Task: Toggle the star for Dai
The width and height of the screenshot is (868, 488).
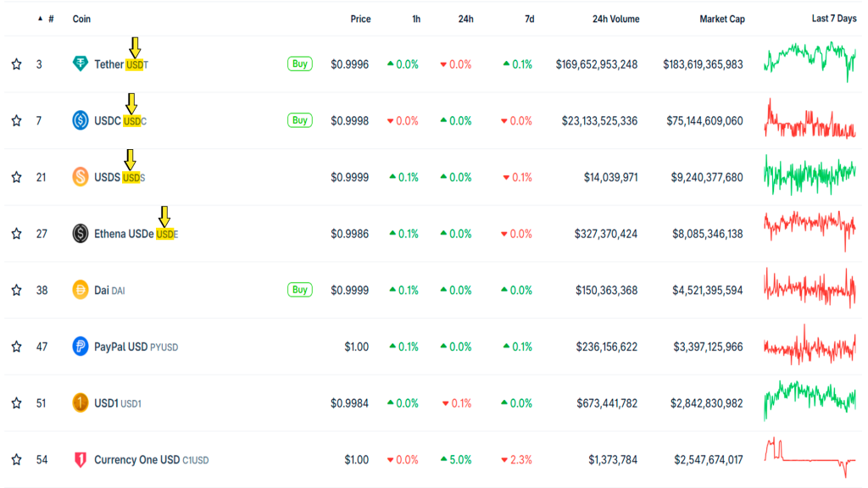Action: (x=16, y=290)
